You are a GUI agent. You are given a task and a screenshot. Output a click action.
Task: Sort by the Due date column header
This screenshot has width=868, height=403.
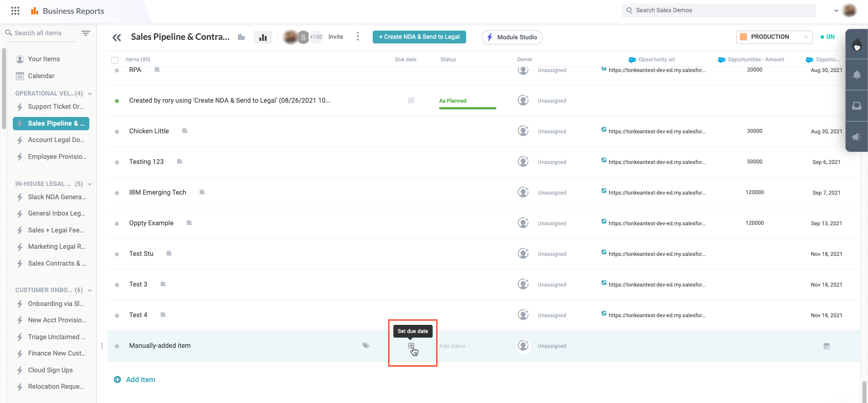(405, 60)
